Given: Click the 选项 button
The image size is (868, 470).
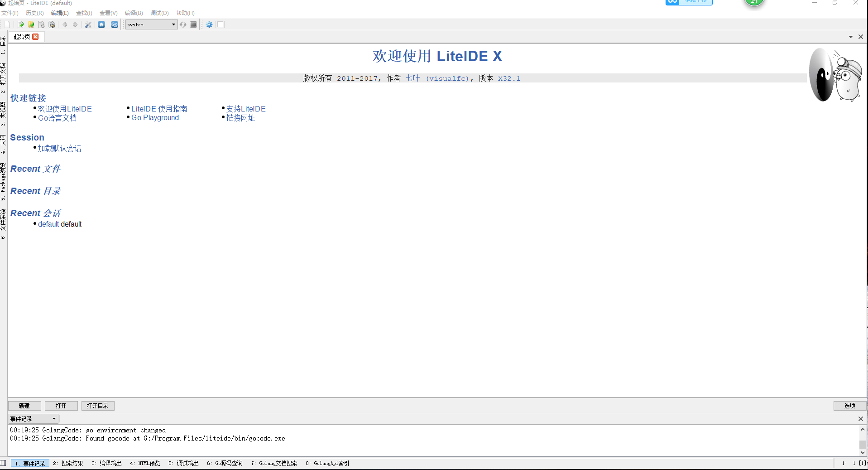Looking at the screenshot, I should (x=850, y=406).
